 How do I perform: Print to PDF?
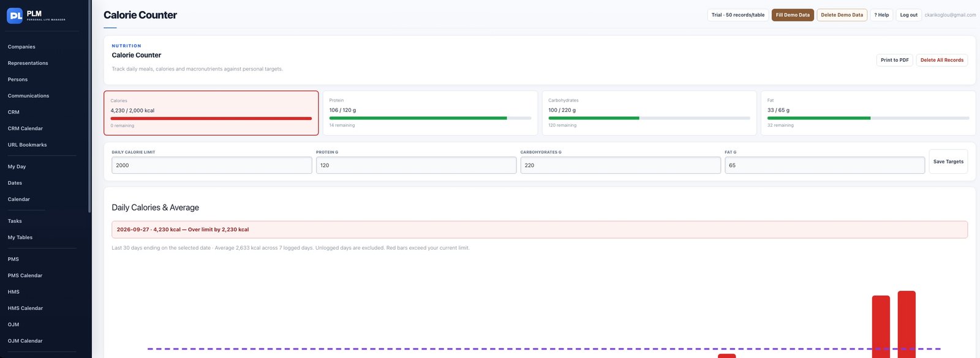pos(895,60)
